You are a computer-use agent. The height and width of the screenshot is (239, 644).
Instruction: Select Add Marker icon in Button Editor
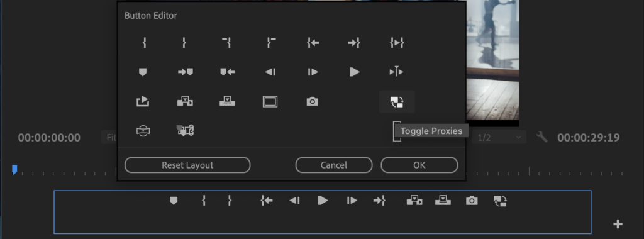[143, 72]
